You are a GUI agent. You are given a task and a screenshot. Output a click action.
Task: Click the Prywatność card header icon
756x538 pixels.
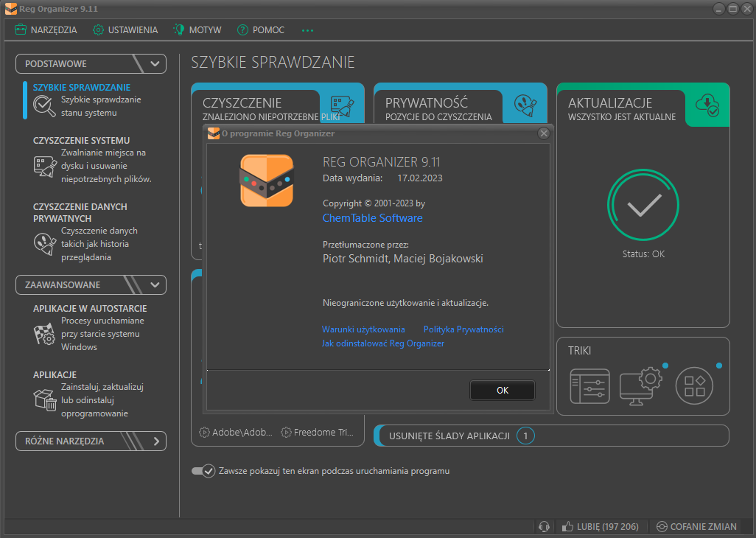point(525,105)
